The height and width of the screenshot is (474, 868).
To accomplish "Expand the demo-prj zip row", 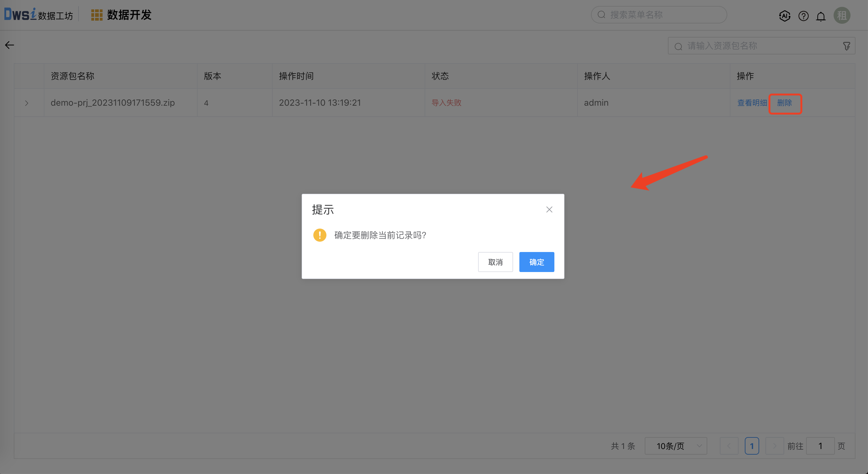I will (27, 103).
